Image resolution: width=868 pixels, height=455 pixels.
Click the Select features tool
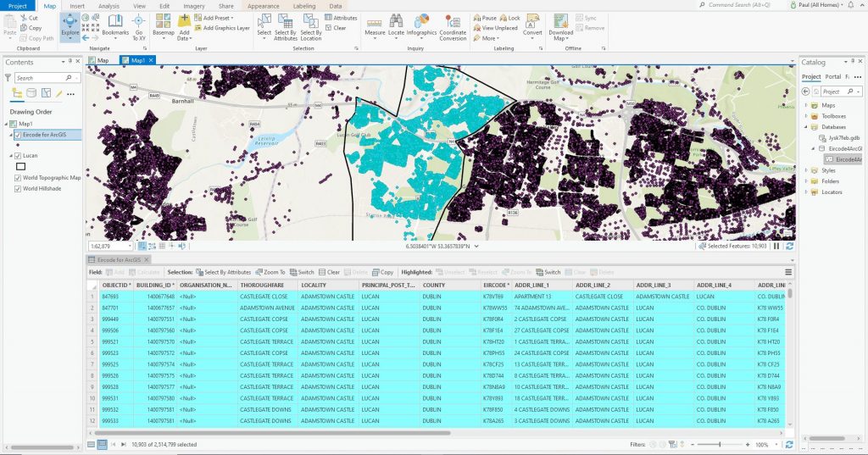point(264,25)
